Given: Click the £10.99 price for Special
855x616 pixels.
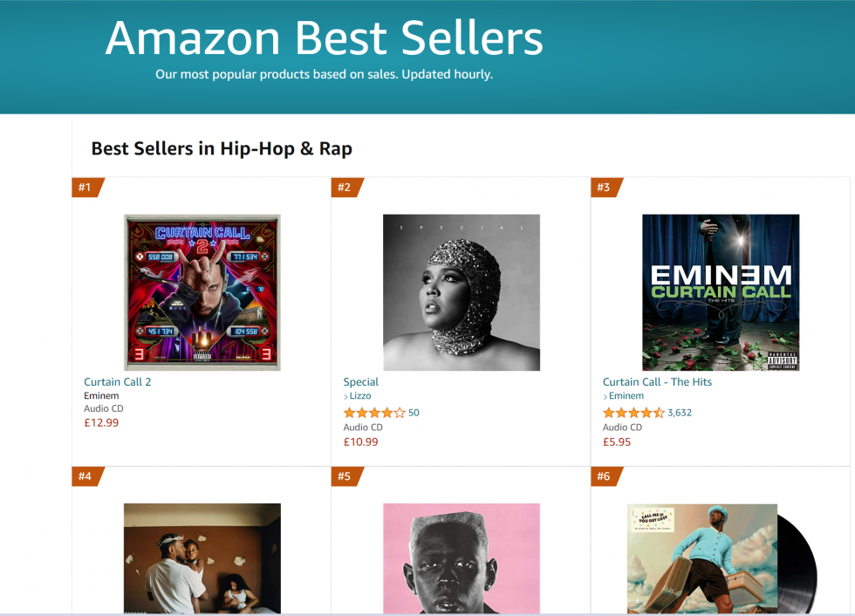Looking at the screenshot, I should [360, 442].
